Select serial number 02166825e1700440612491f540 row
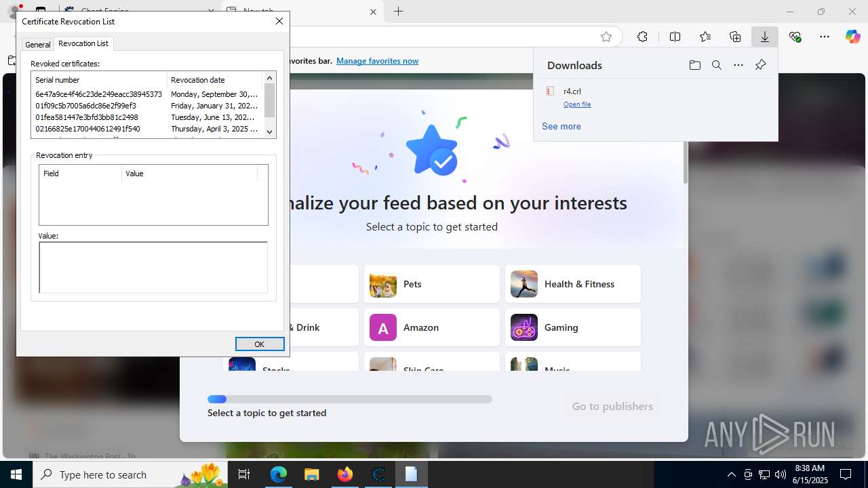Screen dimensions: 868x488 coord(146,129)
